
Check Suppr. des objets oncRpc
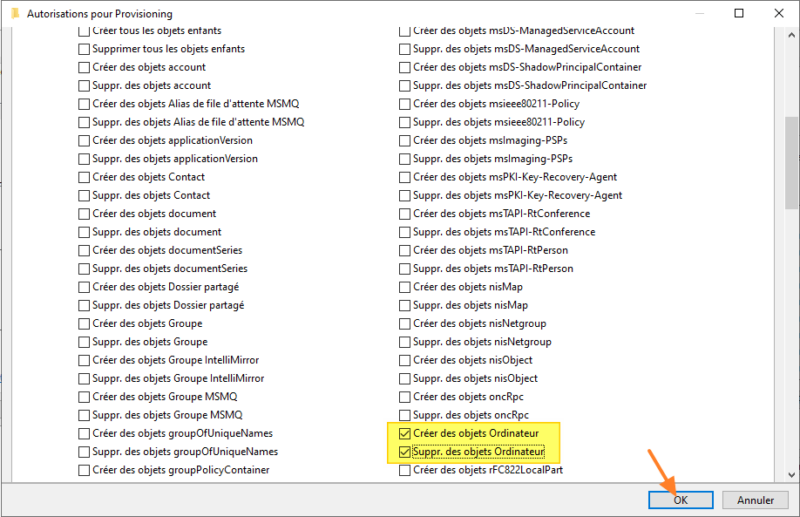405,415
